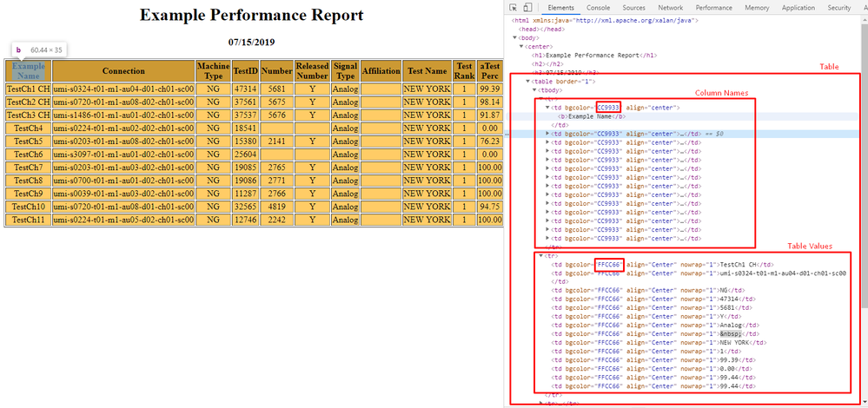The width and height of the screenshot is (868, 408).
Task: Click the TestCh1 CH table cell
Action: click(28, 89)
